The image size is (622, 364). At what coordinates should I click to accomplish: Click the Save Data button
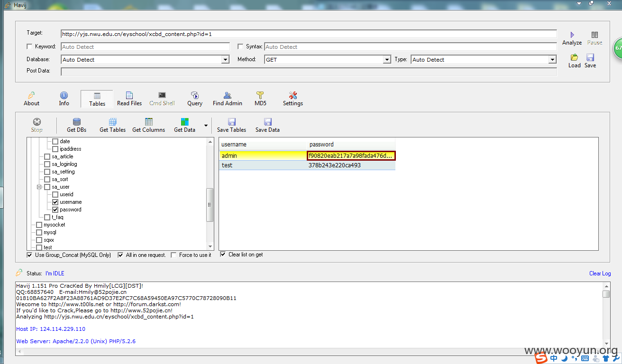coord(268,125)
